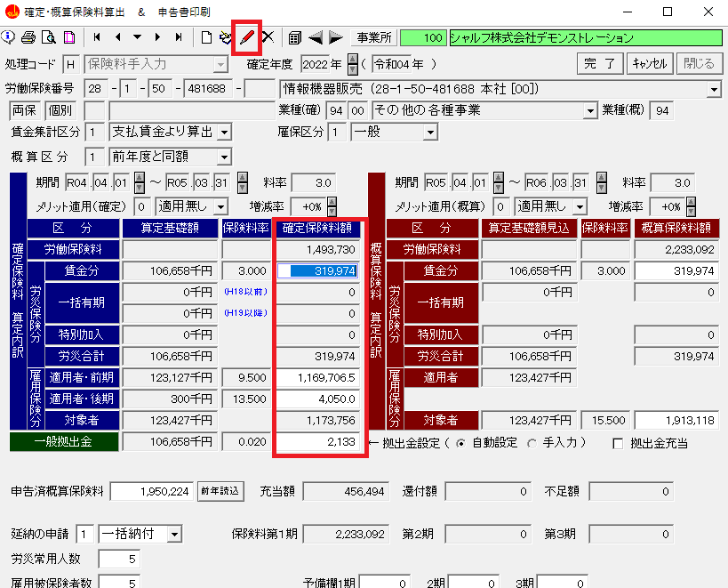728x588 pixels.
Task: Jump to last record navigation arrow
Action: point(179,37)
